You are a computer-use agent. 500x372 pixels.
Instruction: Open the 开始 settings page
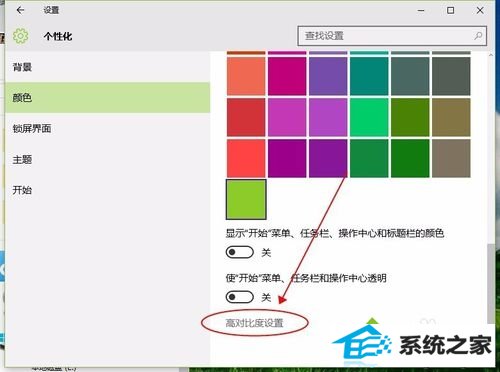pyautogui.click(x=107, y=190)
